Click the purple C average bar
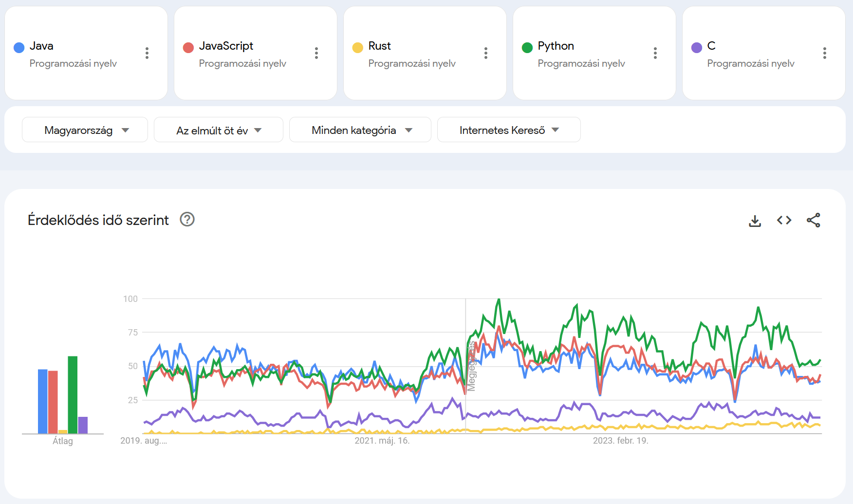Image resolution: width=853 pixels, height=504 pixels. pyautogui.click(x=83, y=425)
